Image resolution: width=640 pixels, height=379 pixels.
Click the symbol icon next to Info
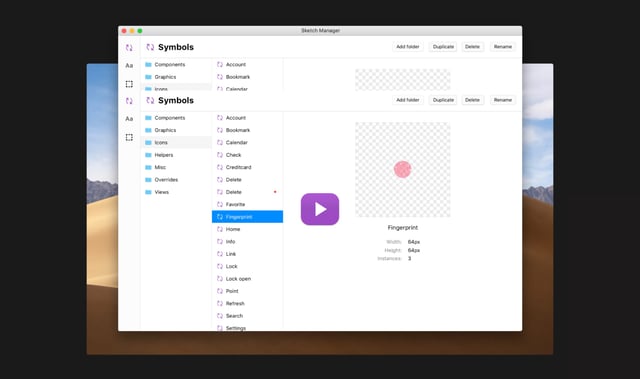pos(220,242)
